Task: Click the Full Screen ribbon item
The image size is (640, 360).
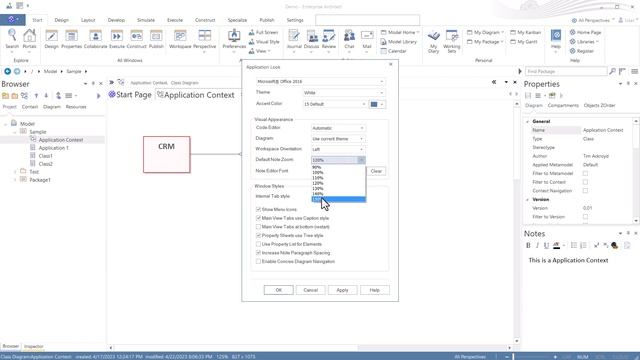Action: tap(264, 32)
